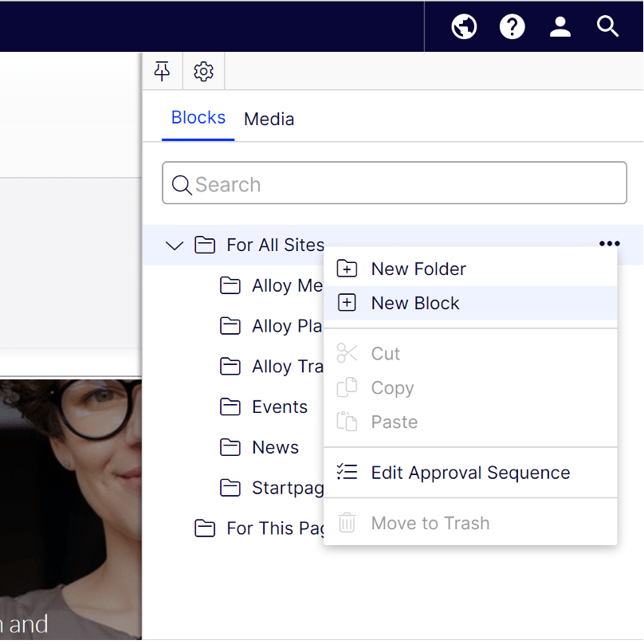Viewport: 644px width, 644px height.
Task: Click the pin panel icon
Action: [162, 71]
